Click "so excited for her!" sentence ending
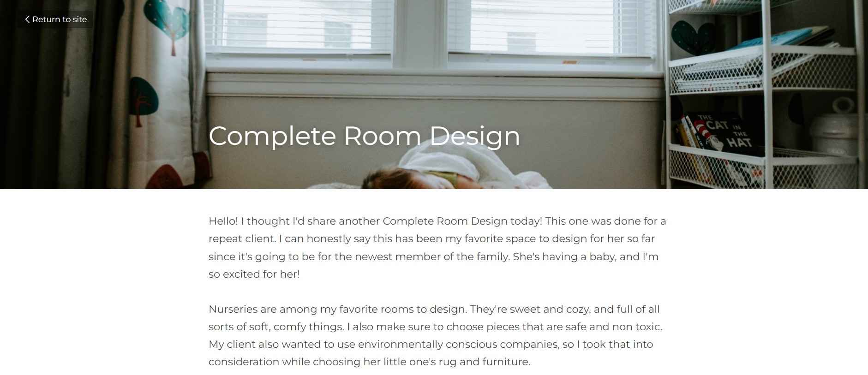Image resolution: width=868 pixels, height=375 pixels. (x=254, y=274)
